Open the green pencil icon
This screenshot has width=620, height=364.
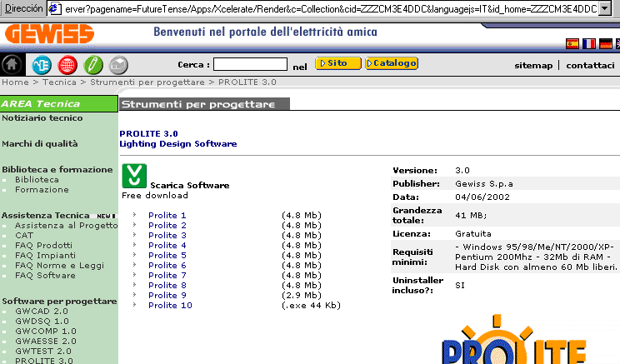(x=93, y=65)
